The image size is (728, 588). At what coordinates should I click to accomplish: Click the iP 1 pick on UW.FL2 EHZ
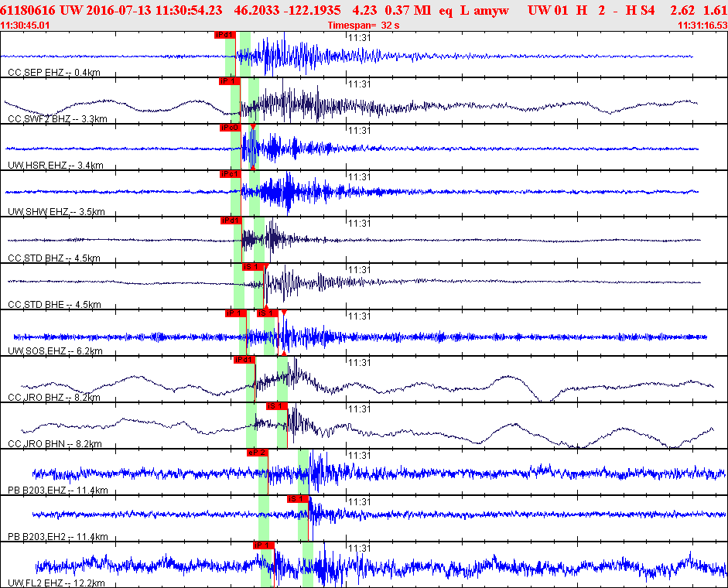(x=264, y=545)
